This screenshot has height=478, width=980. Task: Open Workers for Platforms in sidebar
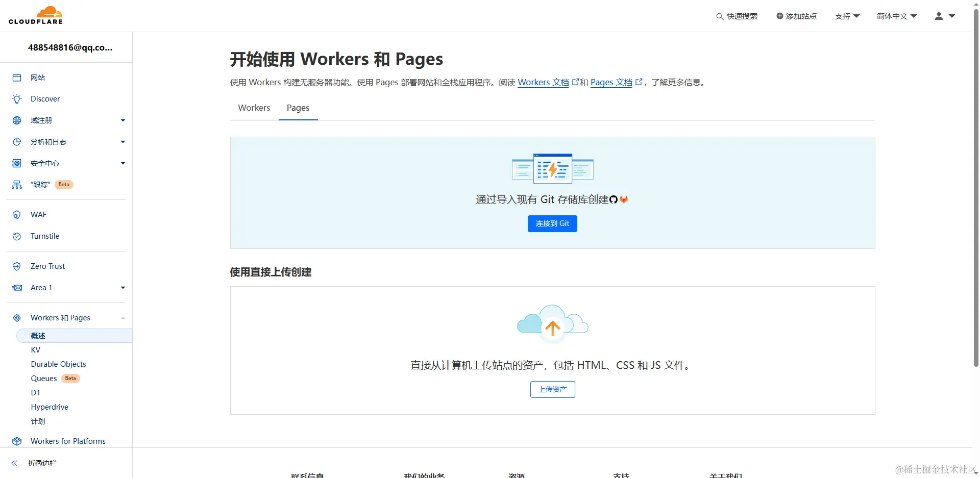tap(68, 441)
